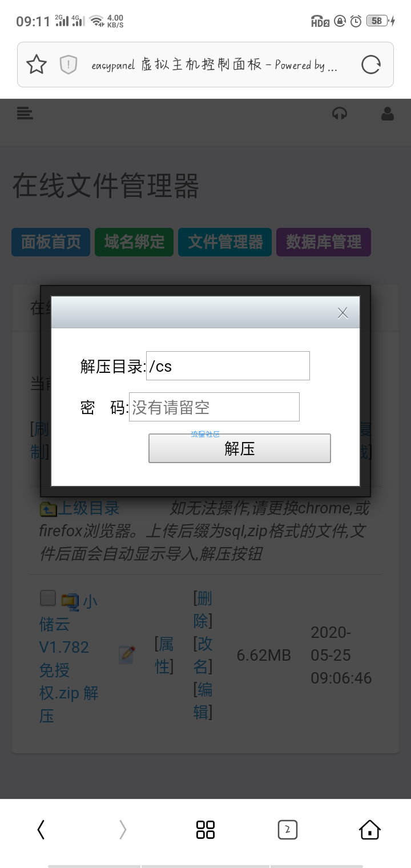Click the 解压 button in dialog

coord(240,448)
